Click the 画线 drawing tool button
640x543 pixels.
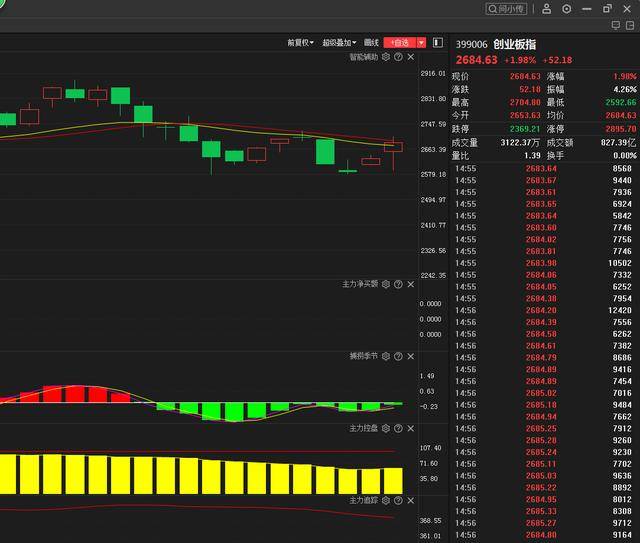point(371,43)
